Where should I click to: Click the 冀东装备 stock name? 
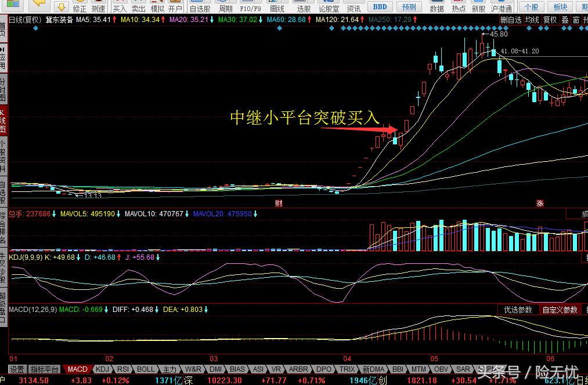[59, 20]
